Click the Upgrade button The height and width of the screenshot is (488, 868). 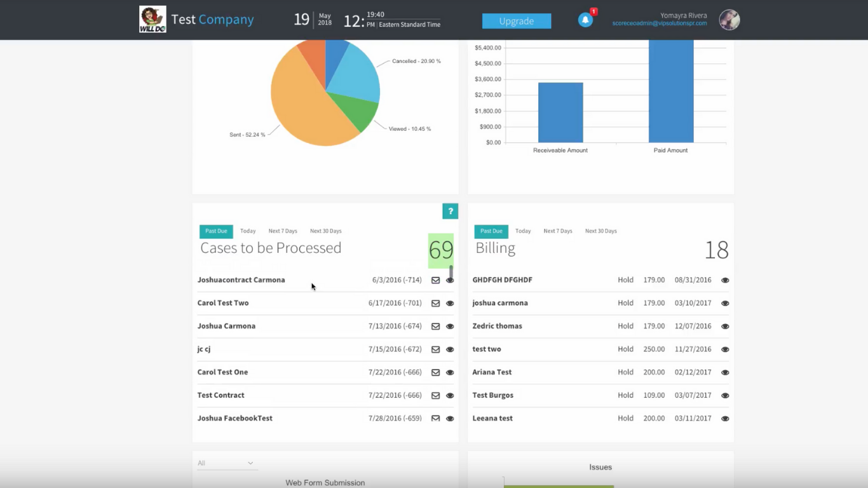[x=516, y=21]
